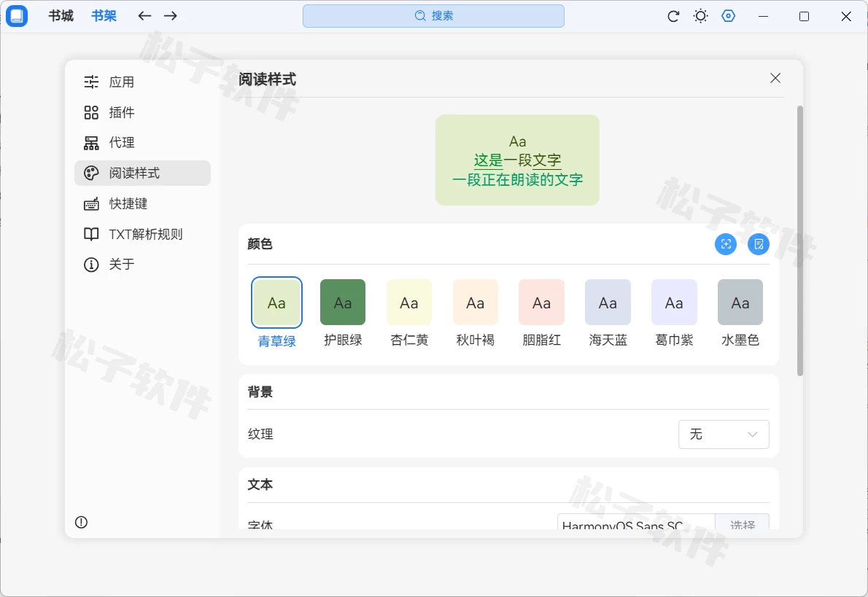Expand the 纹理 dropdown showing 无
The height and width of the screenshot is (597, 868).
click(x=724, y=434)
